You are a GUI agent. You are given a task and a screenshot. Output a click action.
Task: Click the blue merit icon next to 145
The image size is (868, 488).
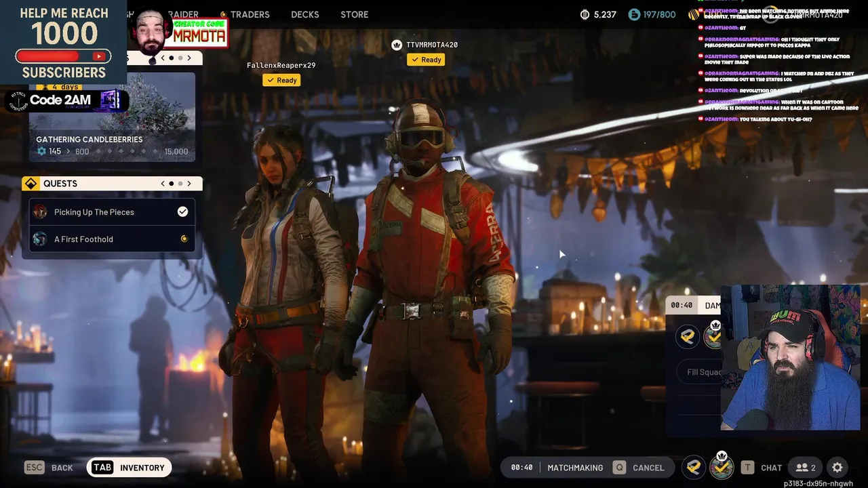(x=41, y=151)
